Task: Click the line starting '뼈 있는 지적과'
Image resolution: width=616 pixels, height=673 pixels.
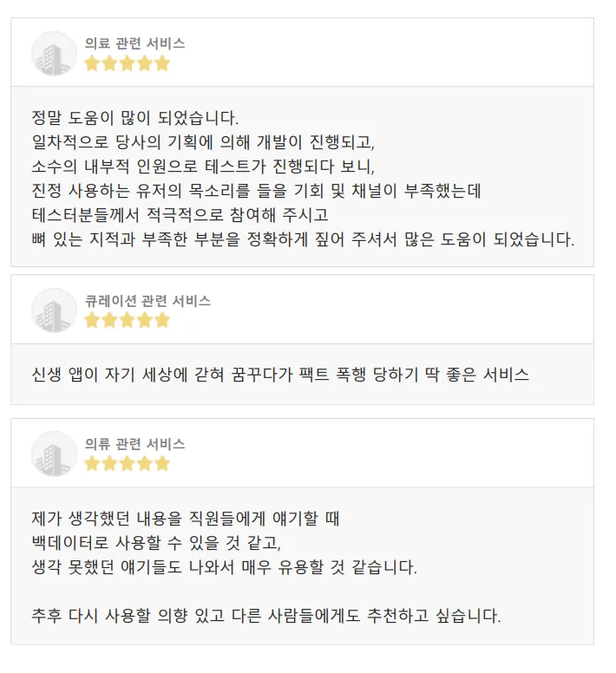Action: 303,238
